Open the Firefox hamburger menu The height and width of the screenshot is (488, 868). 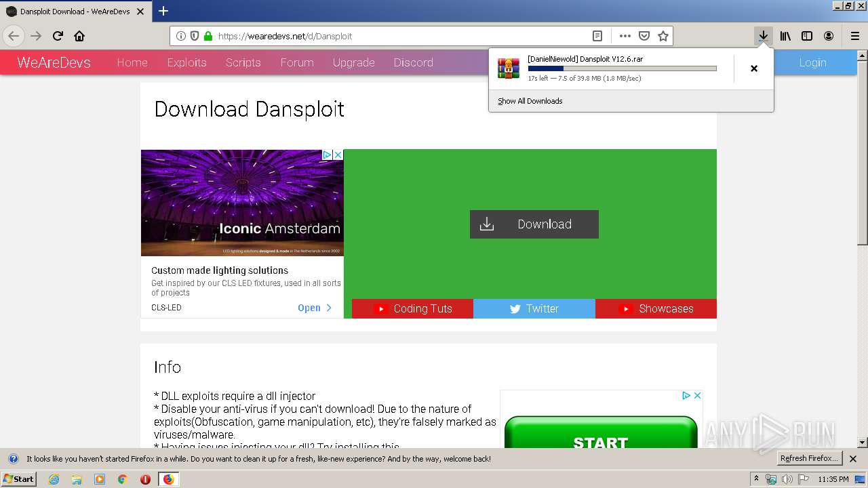click(855, 36)
